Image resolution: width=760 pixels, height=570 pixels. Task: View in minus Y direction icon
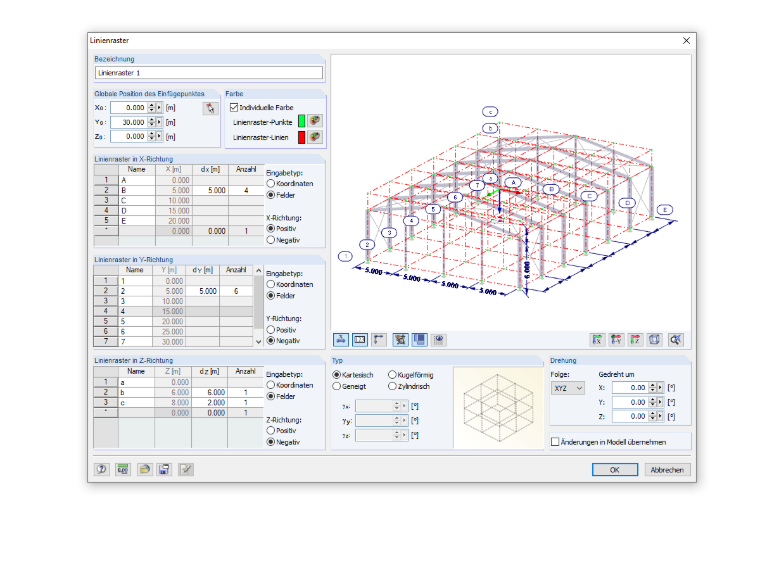click(x=616, y=340)
